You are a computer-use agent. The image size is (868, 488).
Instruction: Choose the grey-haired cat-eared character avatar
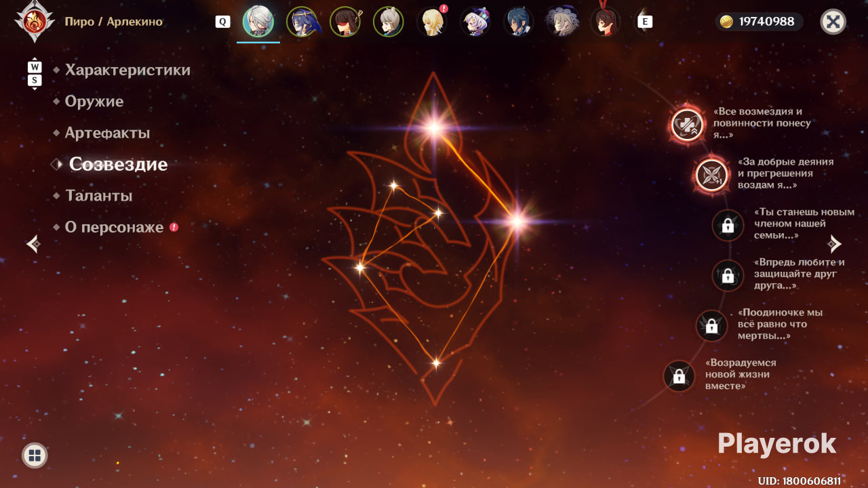(x=389, y=22)
